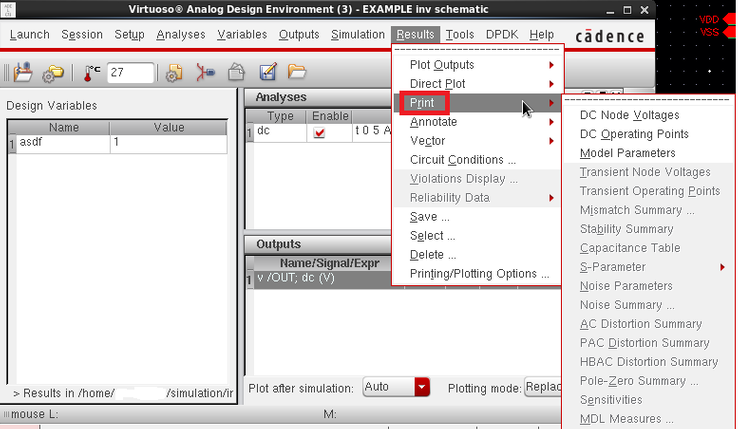The height and width of the screenshot is (429, 740).
Task: Choose Delete from the Results menu
Action: (x=433, y=255)
